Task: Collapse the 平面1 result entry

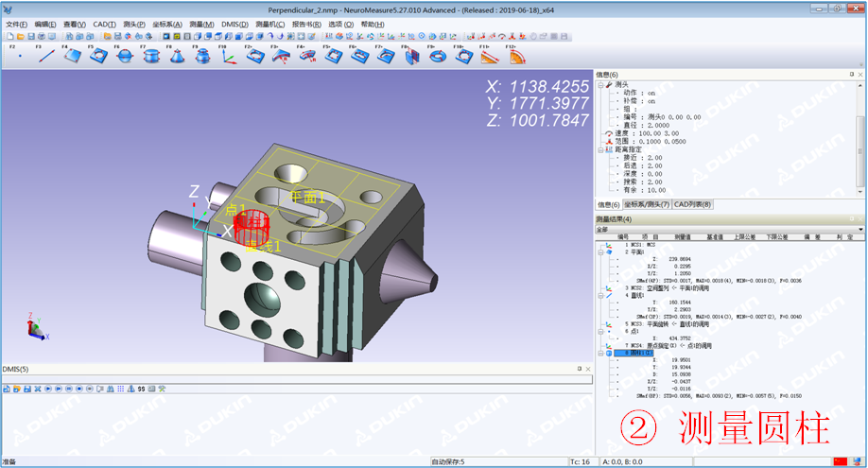Action: click(599, 252)
